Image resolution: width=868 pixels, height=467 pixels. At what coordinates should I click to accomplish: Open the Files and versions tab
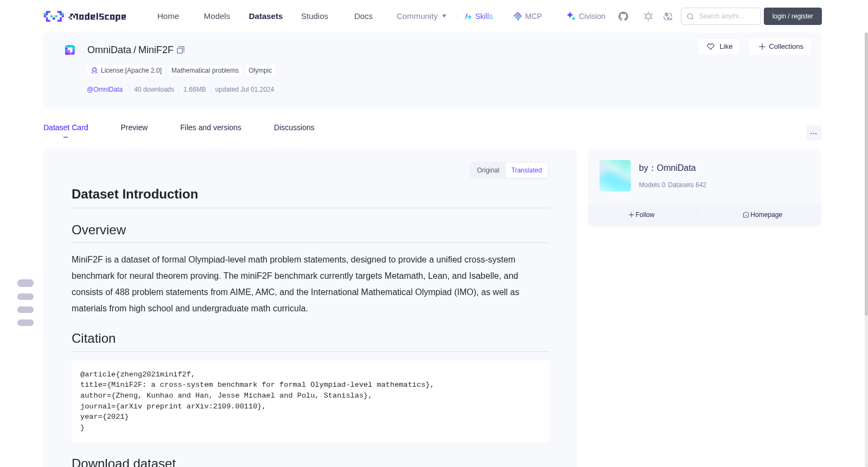(210, 127)
